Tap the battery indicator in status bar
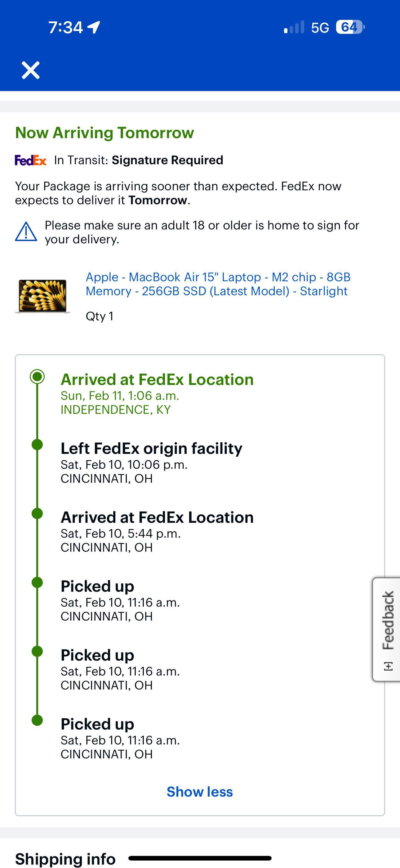The image size is (400, 868). pos(350,27)
